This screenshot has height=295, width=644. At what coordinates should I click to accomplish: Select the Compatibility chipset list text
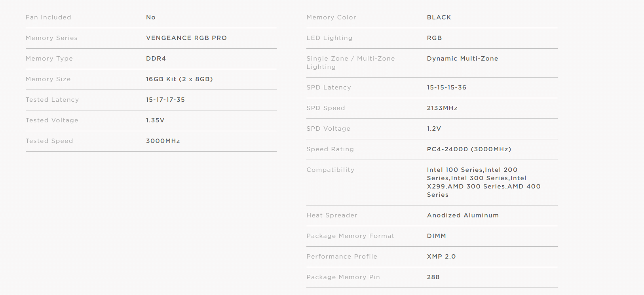coord(484,182)
